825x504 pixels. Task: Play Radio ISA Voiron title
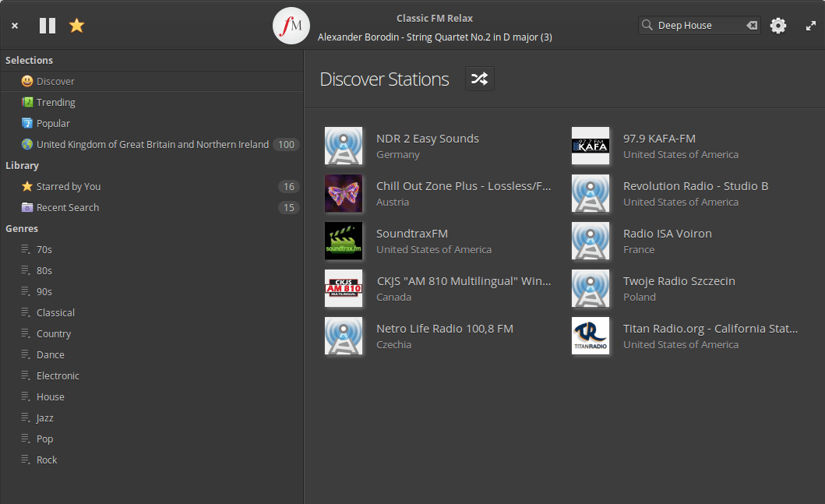pyautogui.click(x=667, y=234)
